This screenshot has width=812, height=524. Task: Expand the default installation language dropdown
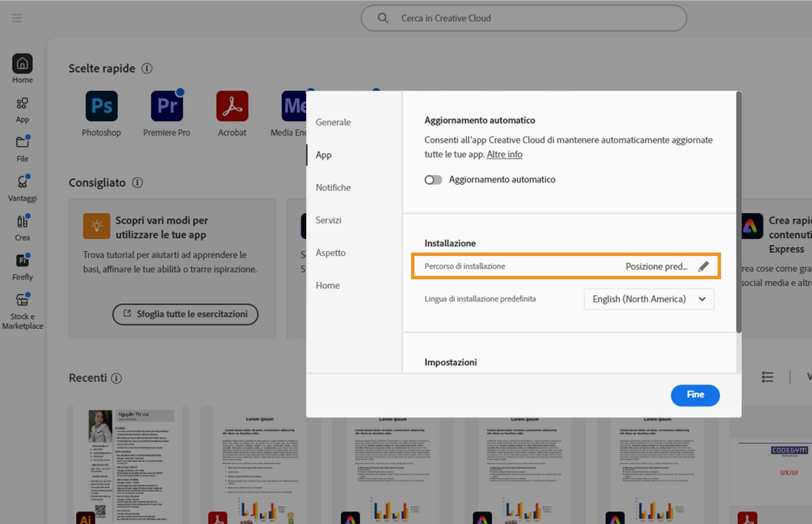(649, 299)
